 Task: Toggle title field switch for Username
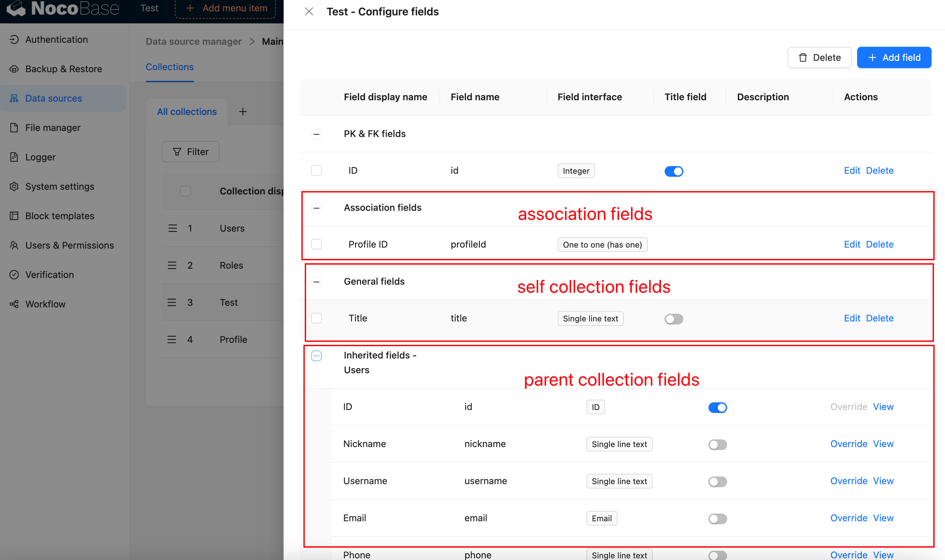717,482
